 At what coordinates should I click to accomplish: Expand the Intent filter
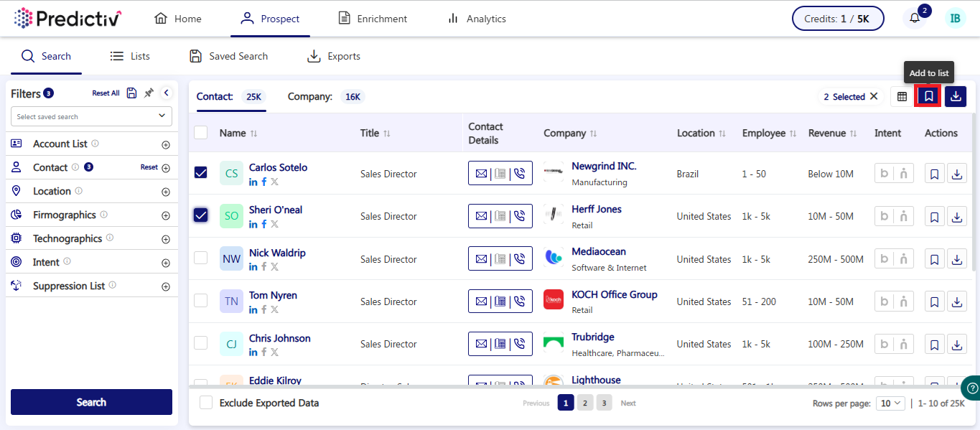pos(166,263)
